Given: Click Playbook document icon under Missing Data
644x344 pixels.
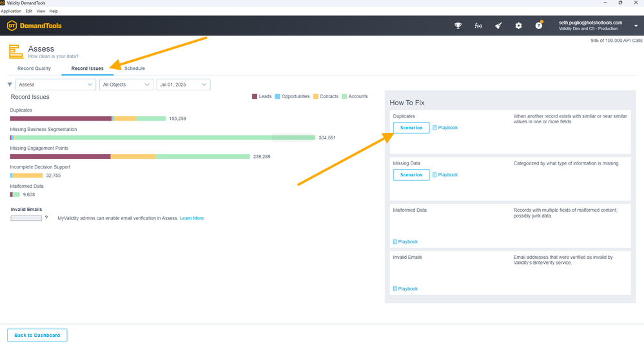Looking at the screenshot, I should 434,175.
